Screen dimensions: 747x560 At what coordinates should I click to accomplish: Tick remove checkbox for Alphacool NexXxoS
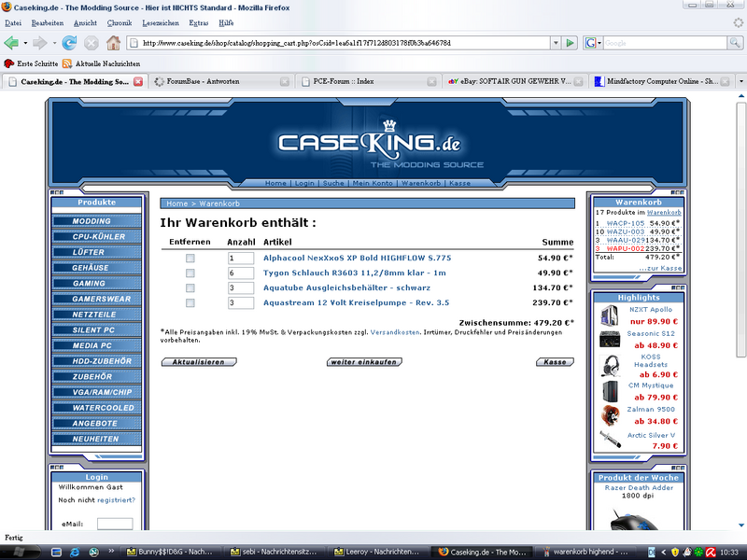pos(190,259)
